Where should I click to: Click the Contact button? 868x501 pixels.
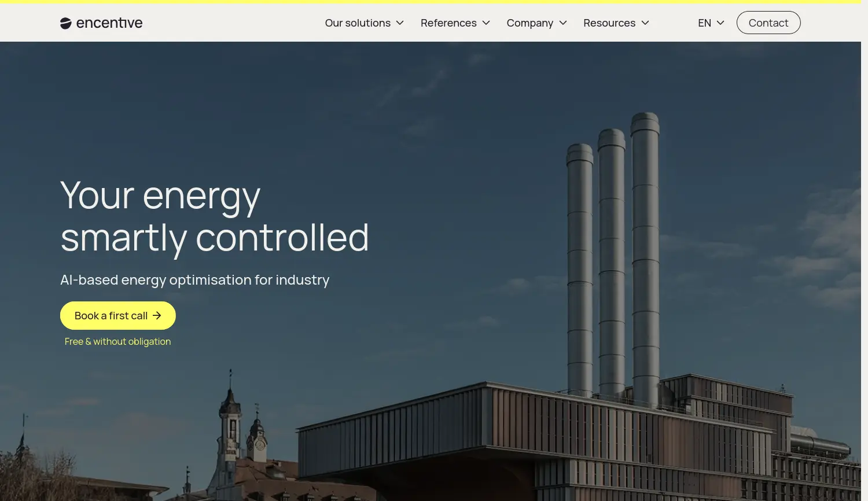[768, 23]
